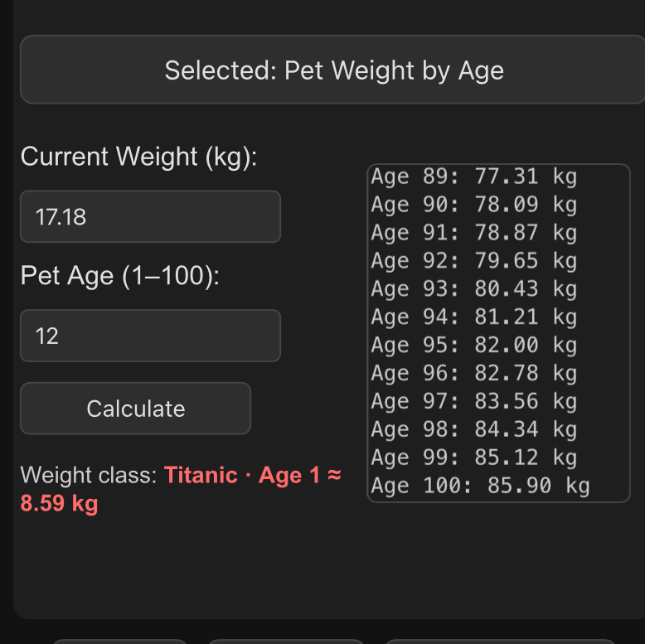645x644 pixels.
Task: Click the 'Age 91: 78.87 kg' entry
Action: point(473,233)
